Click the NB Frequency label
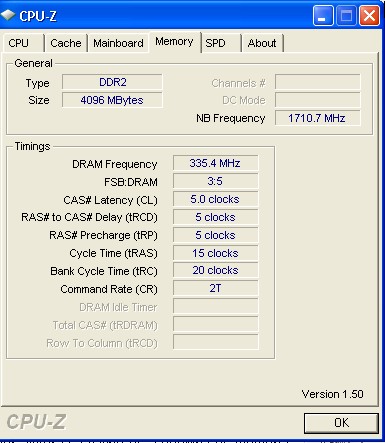Screen dimensions: 385x443 coord(231,118)
